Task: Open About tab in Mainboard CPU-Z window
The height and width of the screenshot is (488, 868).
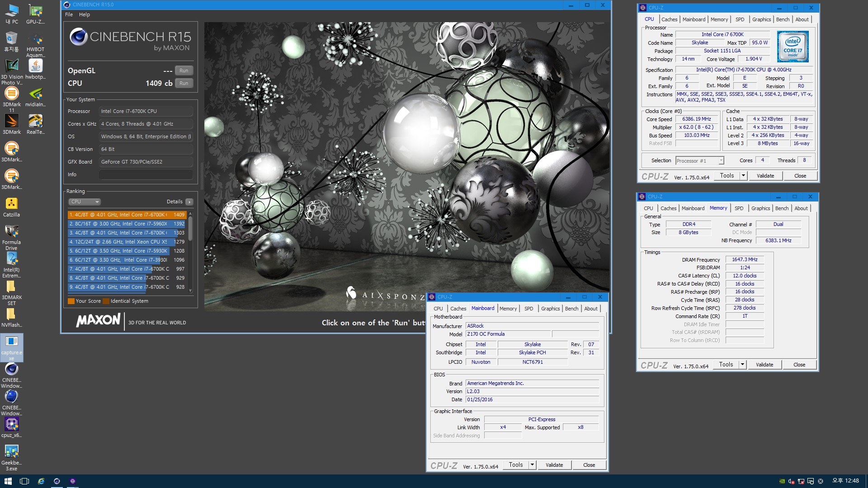Action: [591, 309]
